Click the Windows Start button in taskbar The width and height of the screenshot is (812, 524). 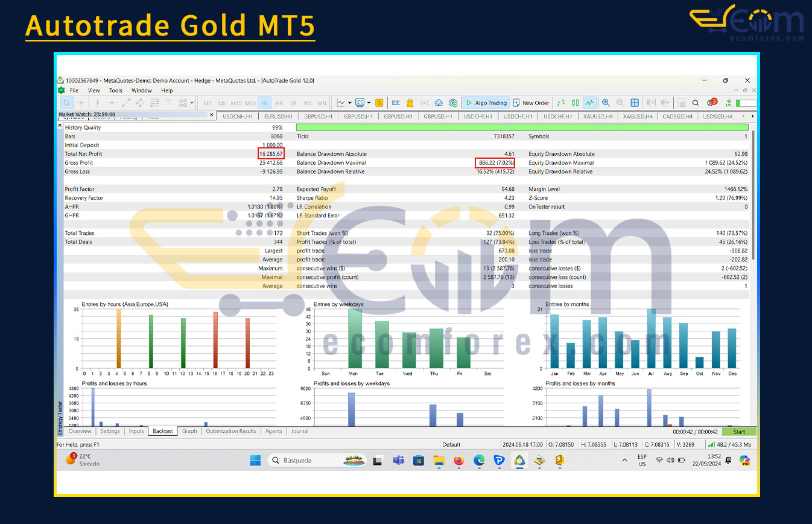click(255, 460)
